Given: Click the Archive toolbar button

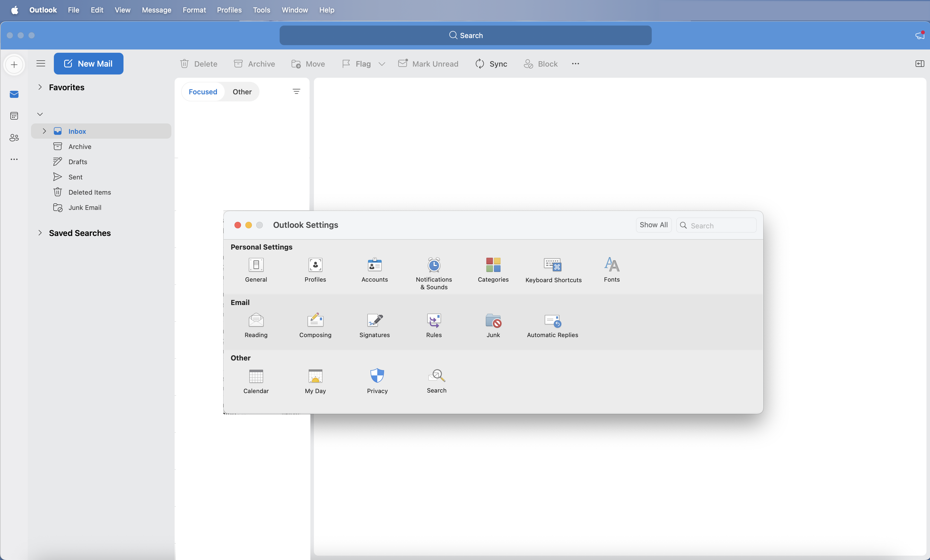Looking at the screenshot, I should click(x=254, y=64).
